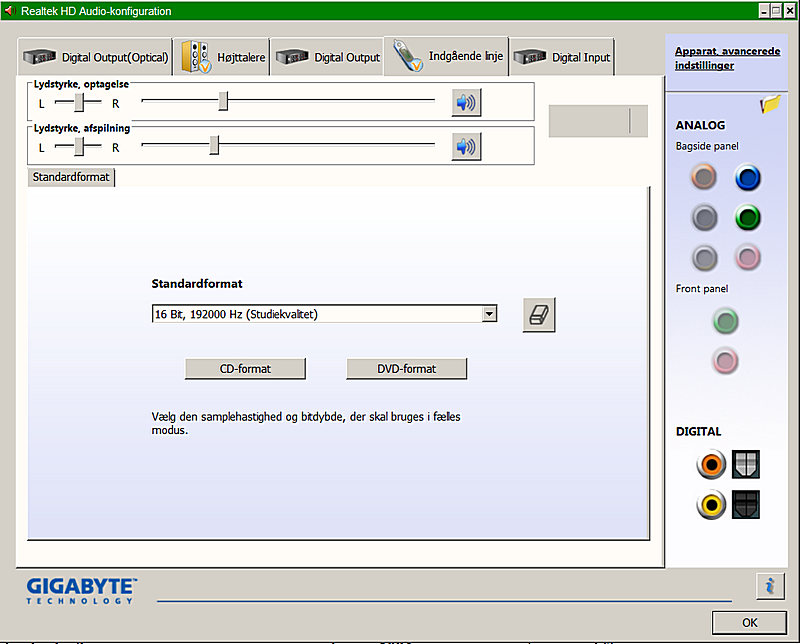Screen dimensions: 800x644
Task: Click the Realtek speaker icon in title bar
Action: (10, 11)
